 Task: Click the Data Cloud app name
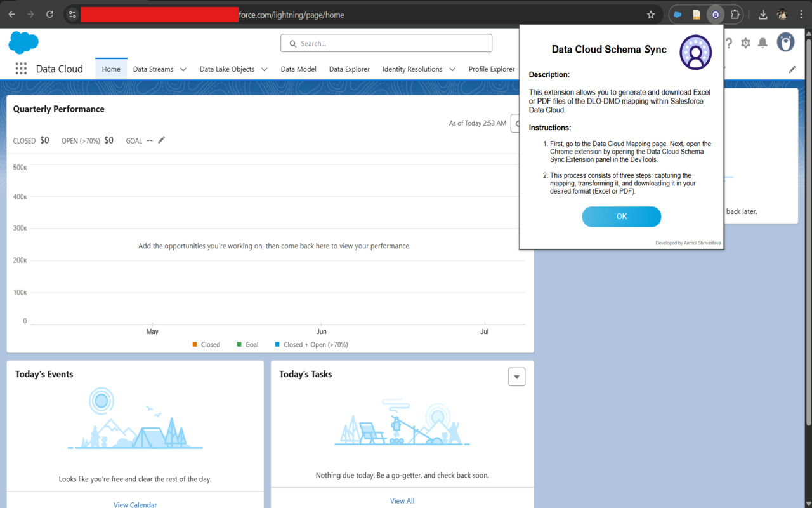pyautogui.click(x=60, y=69)
